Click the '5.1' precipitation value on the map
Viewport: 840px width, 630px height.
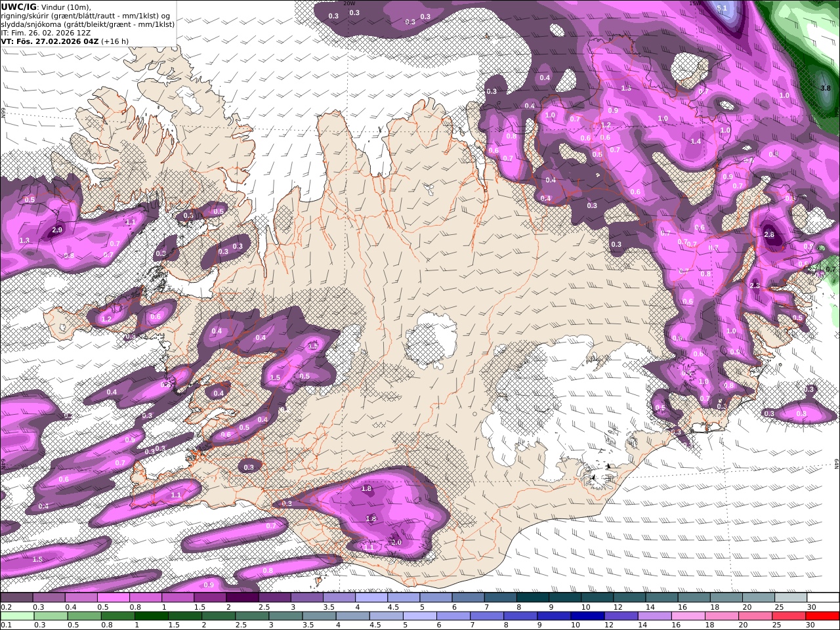(x=723, y=8)
